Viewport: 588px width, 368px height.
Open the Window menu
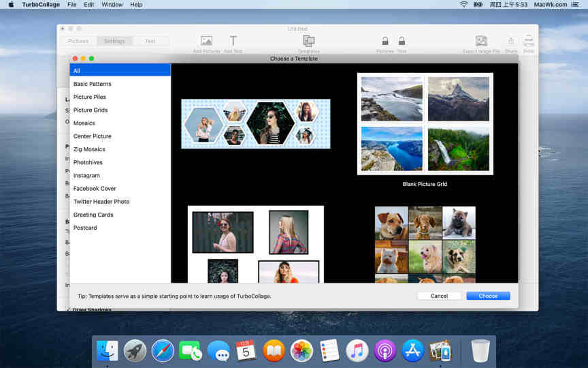(x=112, y=5)
